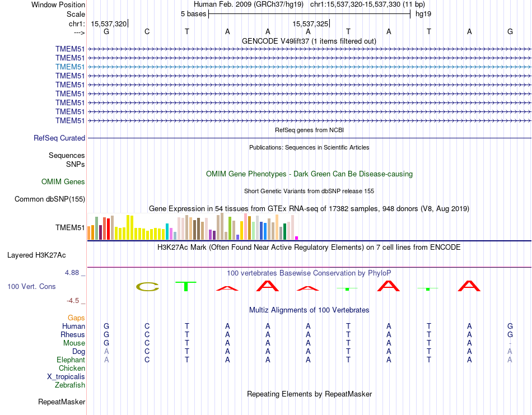Select the Layered H3K27Ac track label
Viewport: 532px width, 415px height.
(x=36, y=255)
